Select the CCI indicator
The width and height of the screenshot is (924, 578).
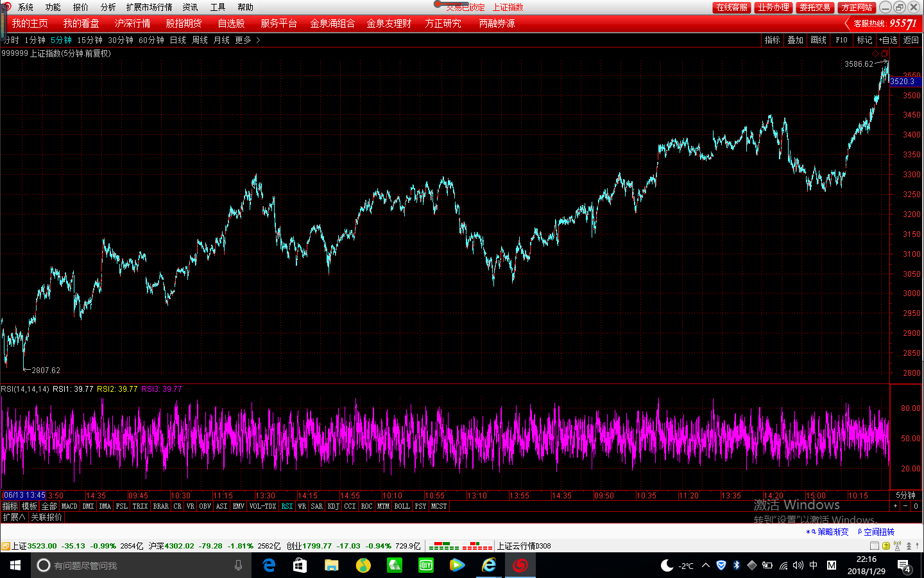point(350,506)
